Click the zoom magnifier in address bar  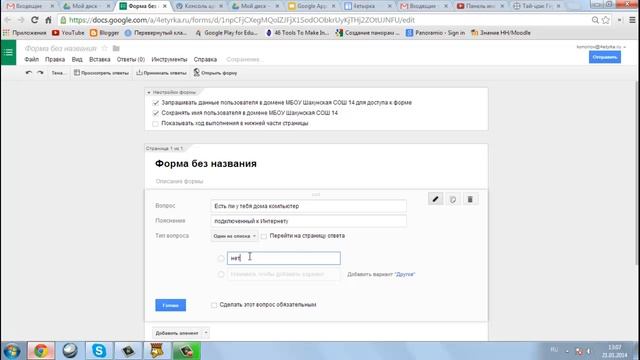pos(595,20)
